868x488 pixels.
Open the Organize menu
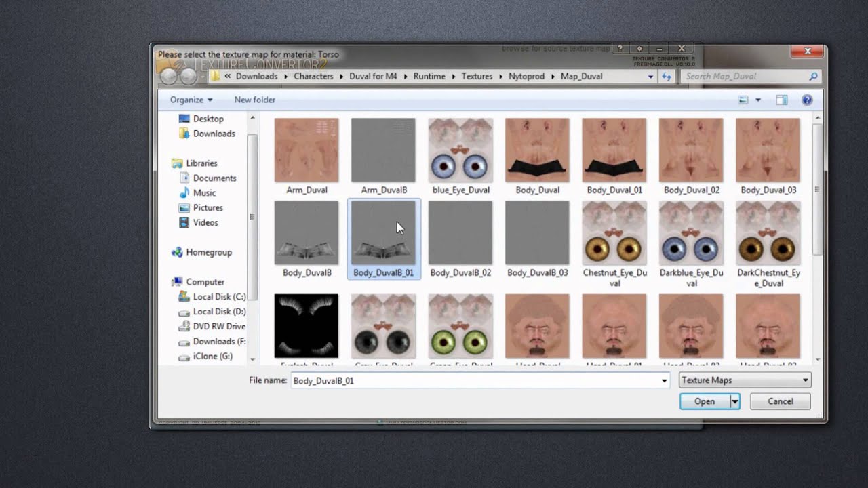pos(191,100)
